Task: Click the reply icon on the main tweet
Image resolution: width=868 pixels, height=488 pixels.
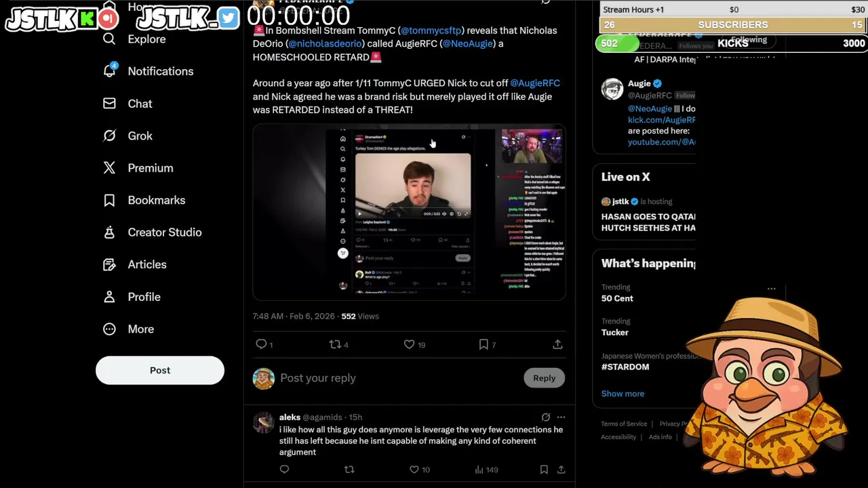Action: pyautogui.click(x=261, y=344)
